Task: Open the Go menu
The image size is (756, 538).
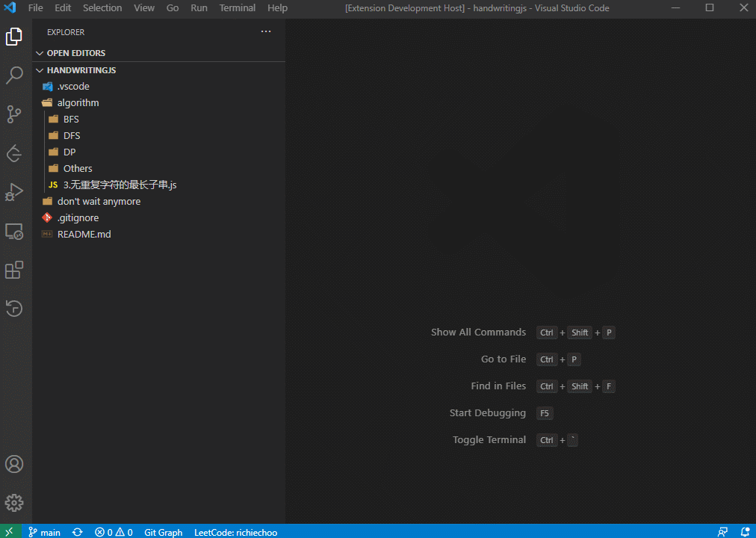Action: tap(172, 8)
